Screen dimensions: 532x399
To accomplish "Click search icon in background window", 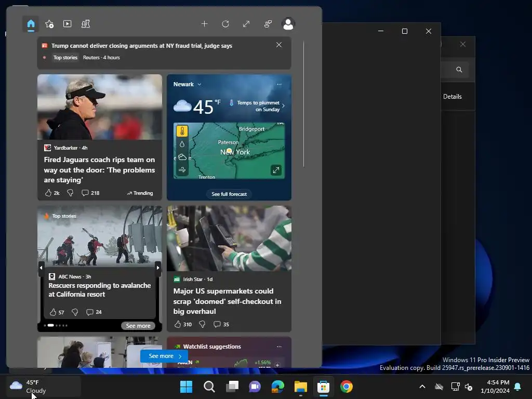I will [459, 70].
